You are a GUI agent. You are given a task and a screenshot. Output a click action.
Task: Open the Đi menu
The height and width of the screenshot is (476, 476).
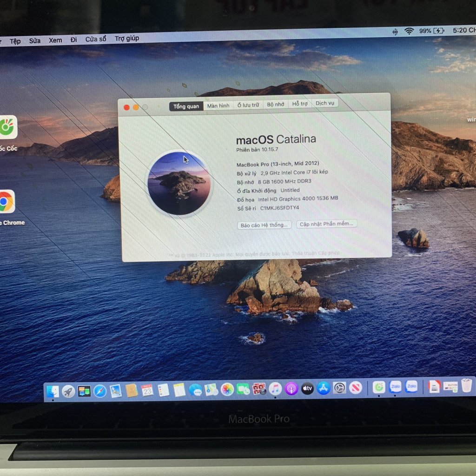click(74, 40)
